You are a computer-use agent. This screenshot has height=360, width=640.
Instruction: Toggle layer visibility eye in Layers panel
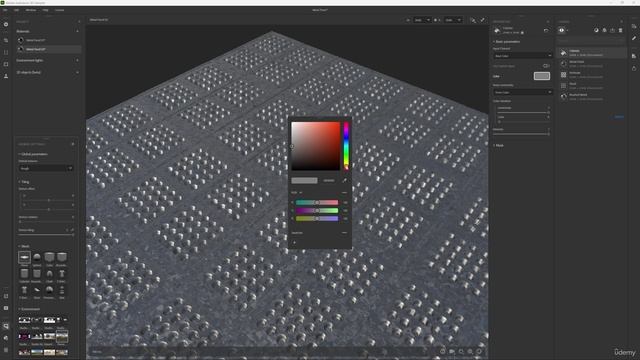562,30
